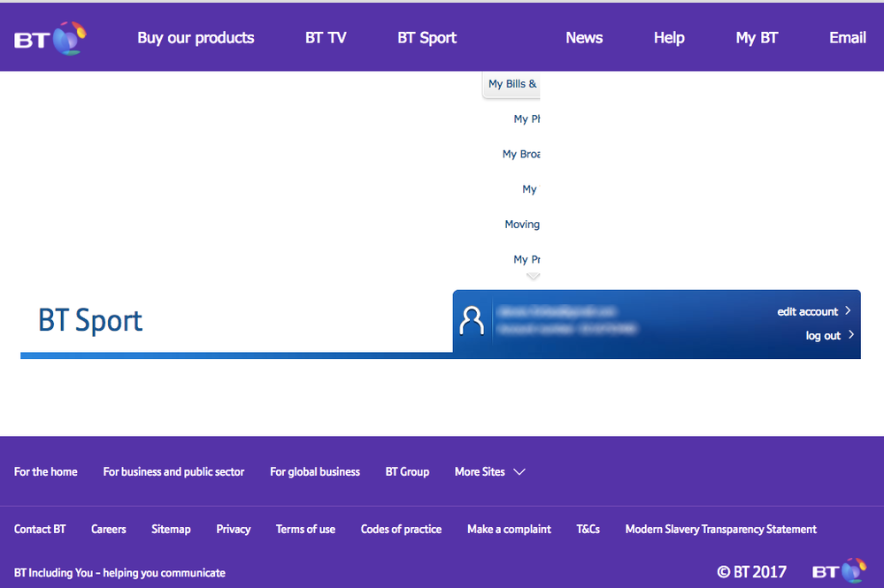Expand the More Sites dropdown chevron
Image resolution: width=884 pixels, height=588 pixels.
pos(519,472)
